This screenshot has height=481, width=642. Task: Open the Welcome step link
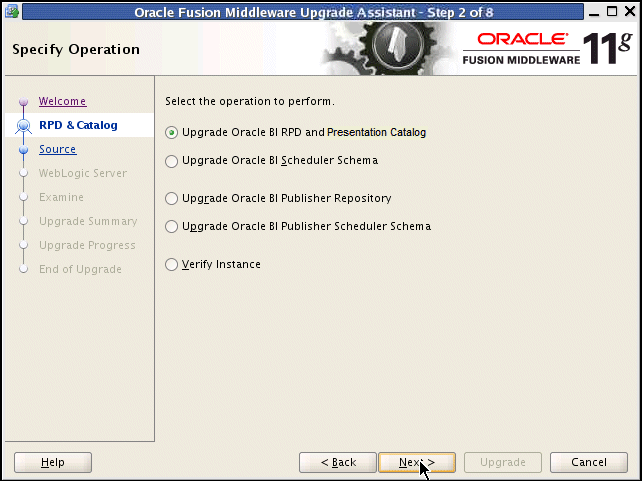click(62, 101)
